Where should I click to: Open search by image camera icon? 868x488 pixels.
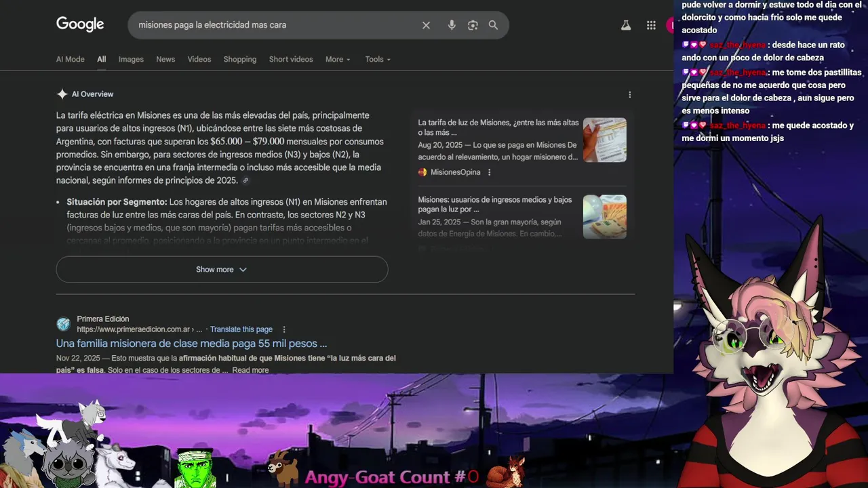coord(473,25)
